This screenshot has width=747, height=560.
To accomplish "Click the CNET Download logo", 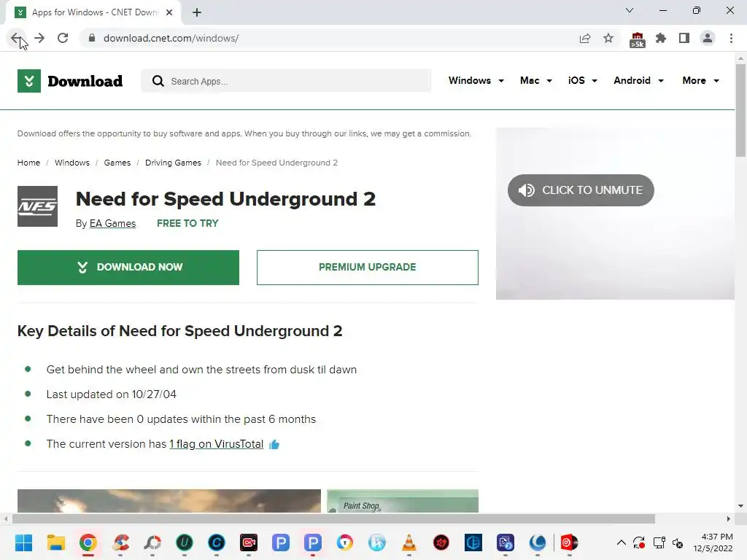I will 70,81.
